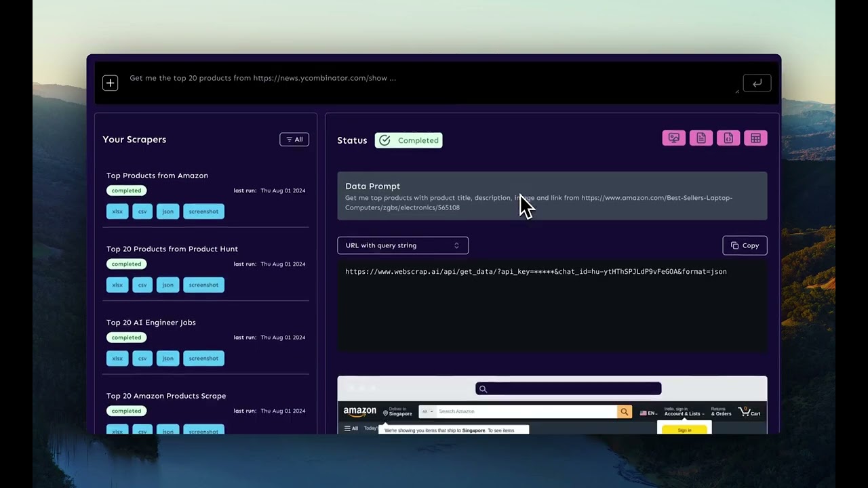The image size is (868, 488).
Task: Select the Top Products from Amazon scraper
Action: tap(157, 176)
